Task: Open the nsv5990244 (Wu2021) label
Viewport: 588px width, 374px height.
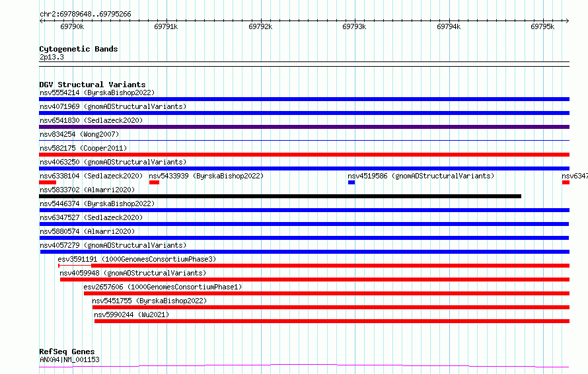Action: (x=131, y=315)
